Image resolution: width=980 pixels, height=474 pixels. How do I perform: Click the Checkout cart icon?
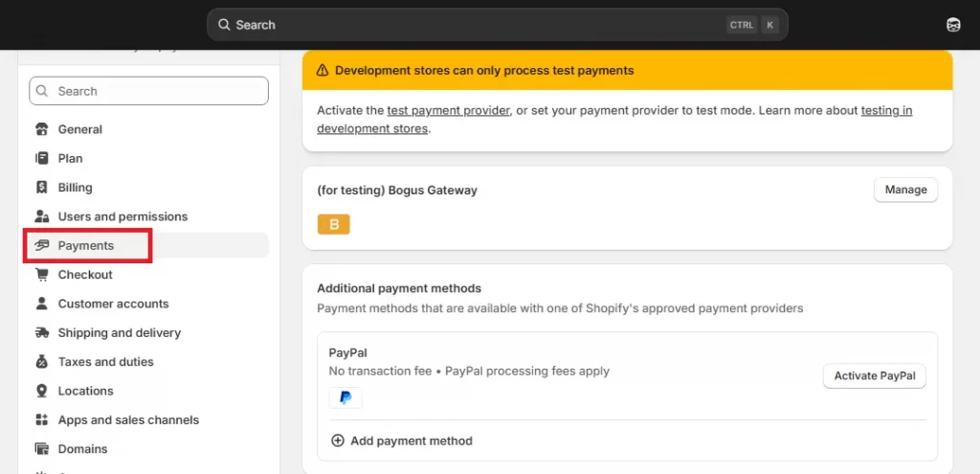pyautogui.click(x=41, y=275)
